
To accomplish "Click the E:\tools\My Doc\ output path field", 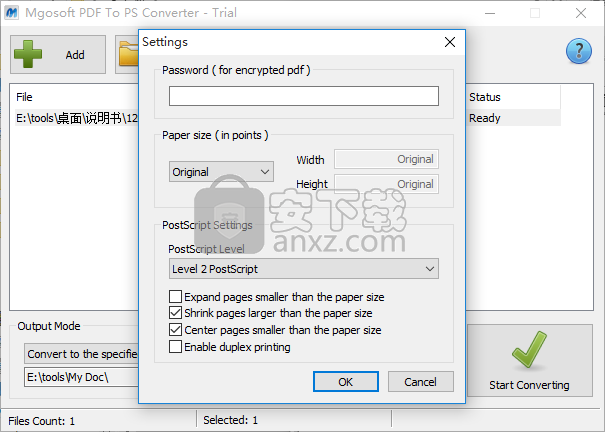I will 81,377.
